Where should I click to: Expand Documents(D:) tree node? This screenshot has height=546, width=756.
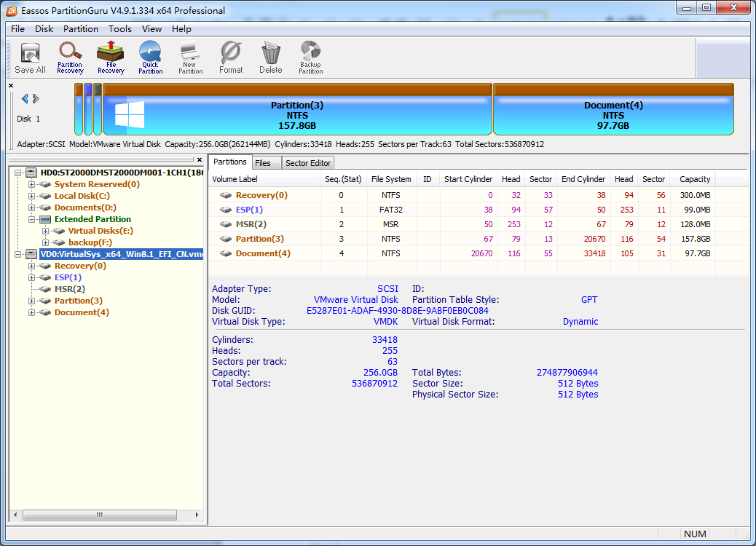[x=31, y=207]
